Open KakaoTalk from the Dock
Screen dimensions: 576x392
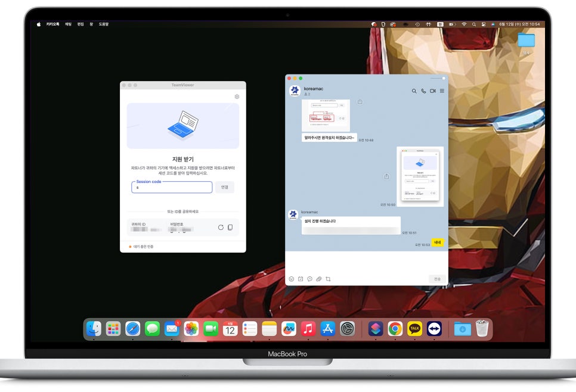coord(415,329)
